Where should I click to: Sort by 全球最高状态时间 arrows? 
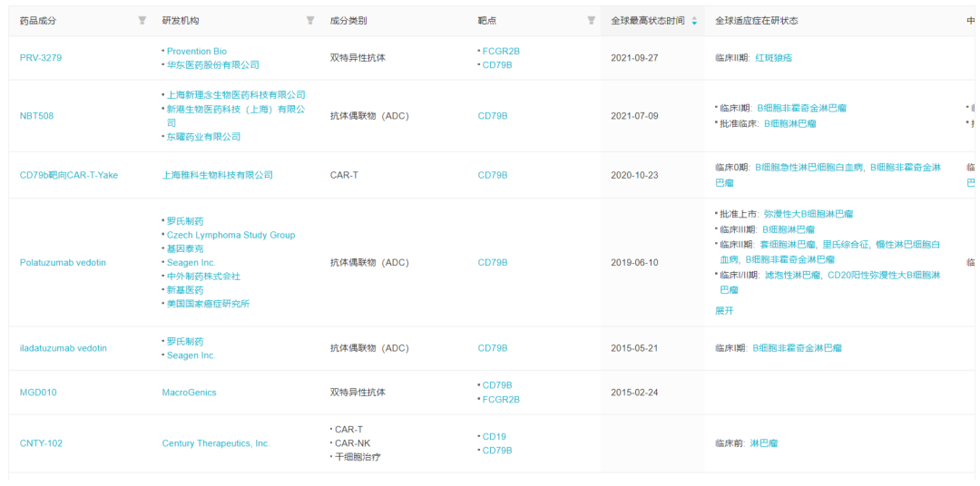(694, 21)
